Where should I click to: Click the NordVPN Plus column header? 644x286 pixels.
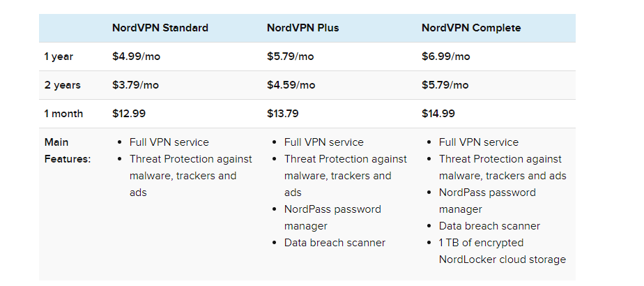pyautogui.click(x=302, y=28)
